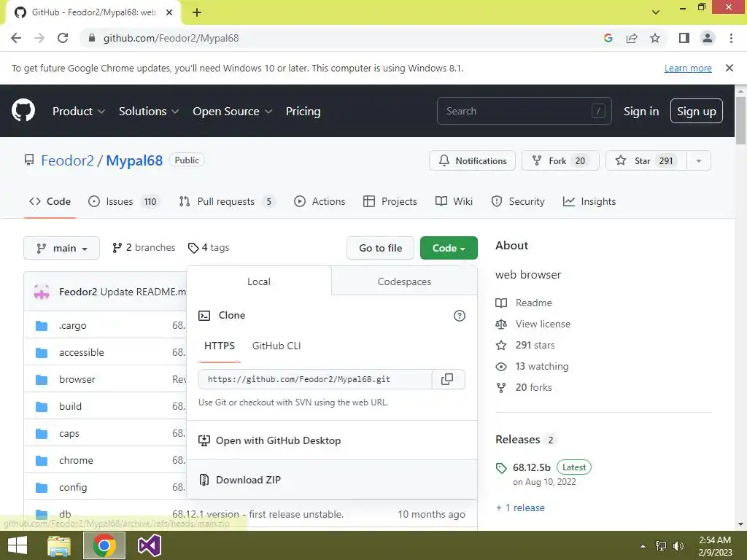747x560 pixels.
Task: Open Visual Studio from taskbar
Action: (149, 545)
